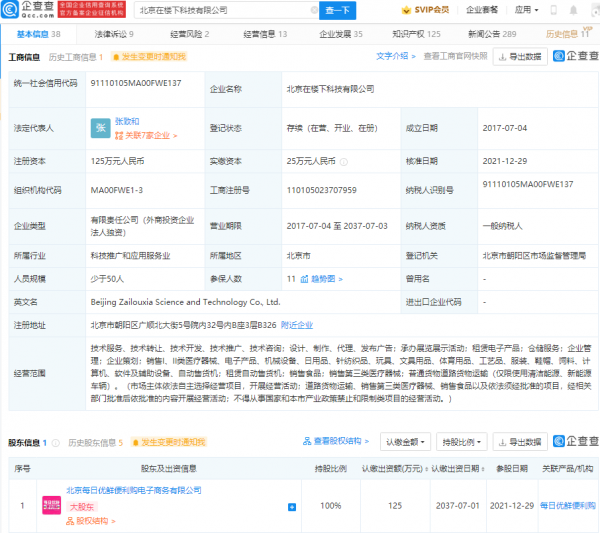Switch to 企业发展 tab

coord(341,34)
